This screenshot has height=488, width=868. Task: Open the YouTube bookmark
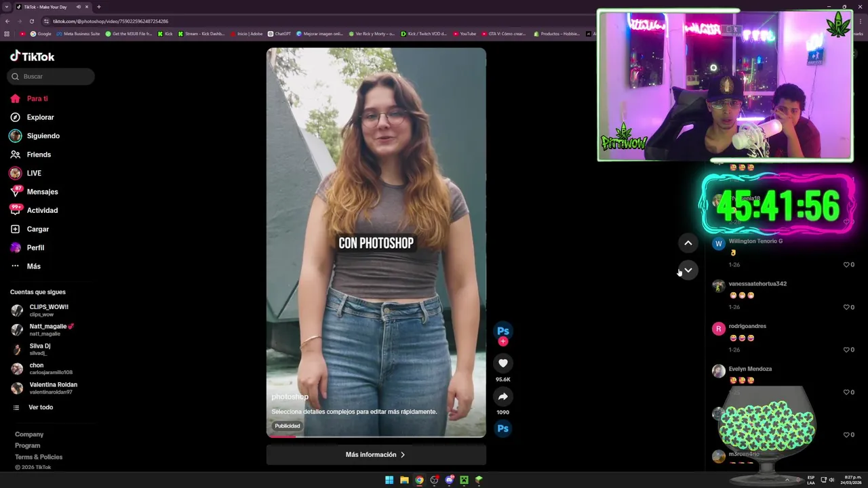465,33
